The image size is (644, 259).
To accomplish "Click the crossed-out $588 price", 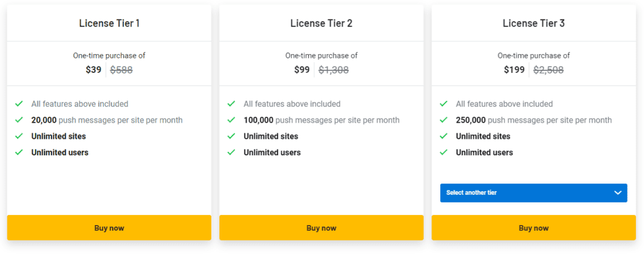I will coord(121,70).
